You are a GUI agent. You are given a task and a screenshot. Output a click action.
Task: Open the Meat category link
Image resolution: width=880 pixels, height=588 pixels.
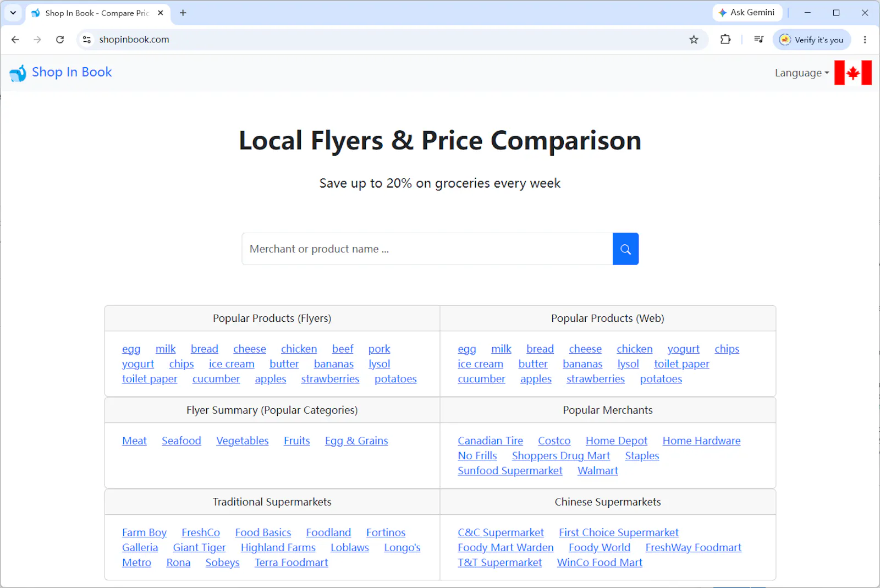coord(134,441)
